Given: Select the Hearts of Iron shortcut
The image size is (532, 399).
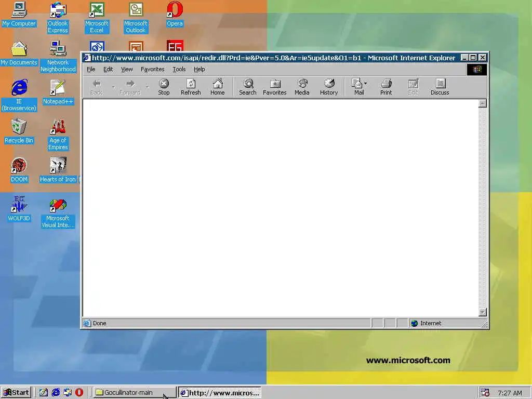Looking at the screenshot, I should pyautogui.click(x=58, y=170).
